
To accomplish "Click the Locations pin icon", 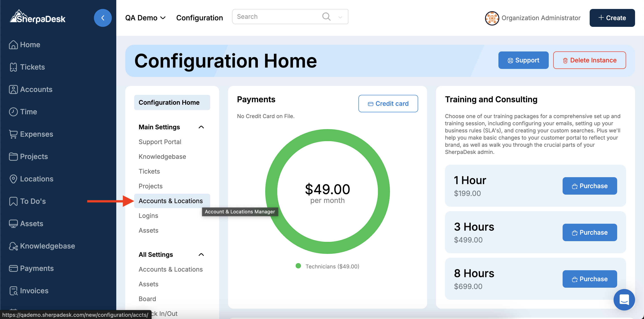I will (x=13, y=179).
